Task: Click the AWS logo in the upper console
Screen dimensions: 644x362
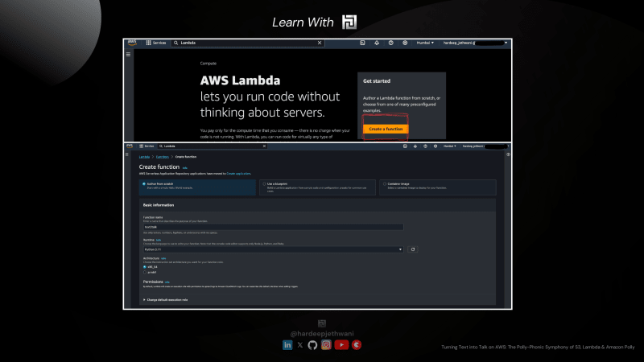Action: pos(132,43)
